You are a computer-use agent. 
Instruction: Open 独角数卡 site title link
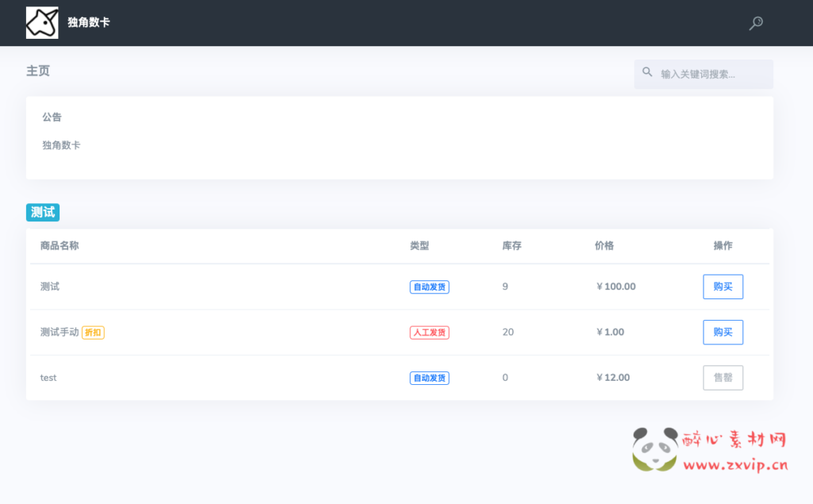coord(89,23)
